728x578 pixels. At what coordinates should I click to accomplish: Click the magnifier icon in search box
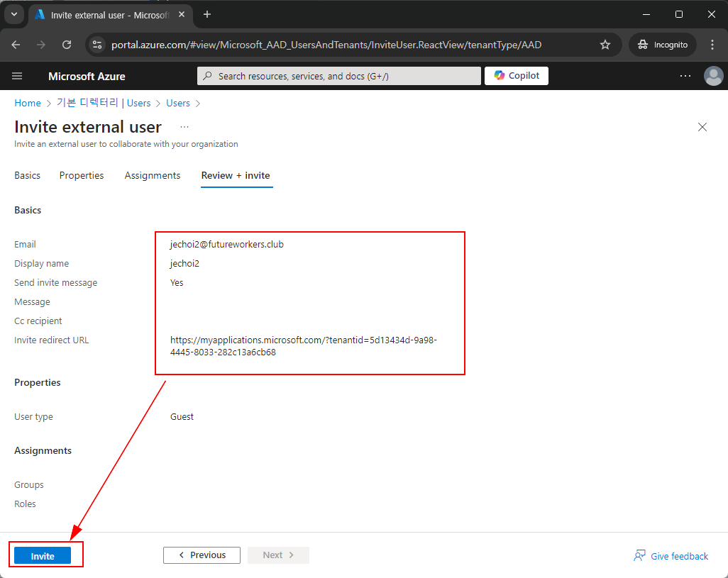click(207, 76)
